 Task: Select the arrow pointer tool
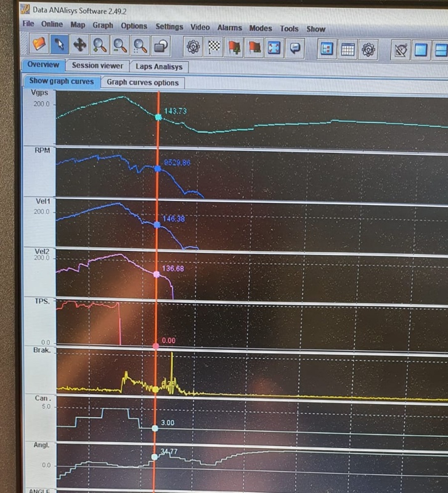click(x=59, y=45)
